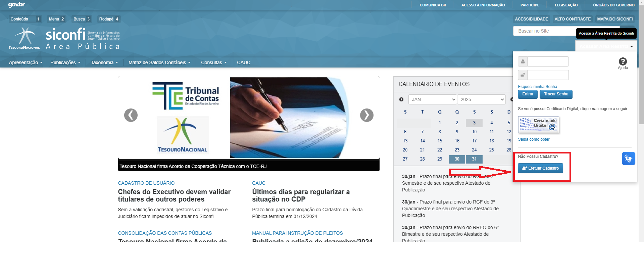644x267 pixels.
Task: Click the Tesouro Nacional header logo
Action: [24, 38]
